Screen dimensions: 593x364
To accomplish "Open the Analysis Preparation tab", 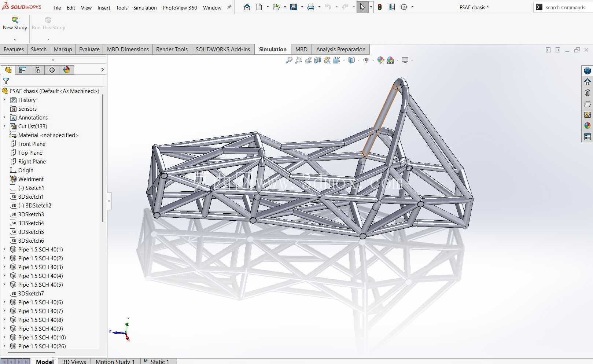I will 340,49.
